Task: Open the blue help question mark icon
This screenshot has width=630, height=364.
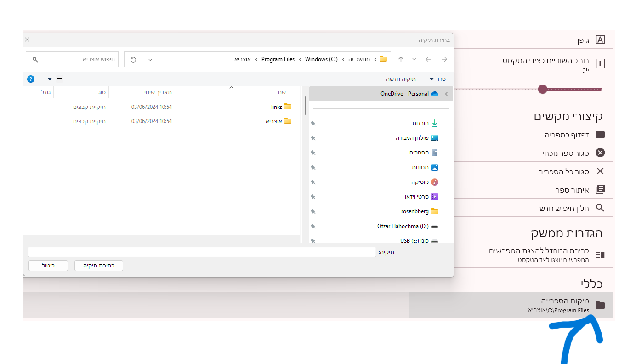Action: (31, 79)
